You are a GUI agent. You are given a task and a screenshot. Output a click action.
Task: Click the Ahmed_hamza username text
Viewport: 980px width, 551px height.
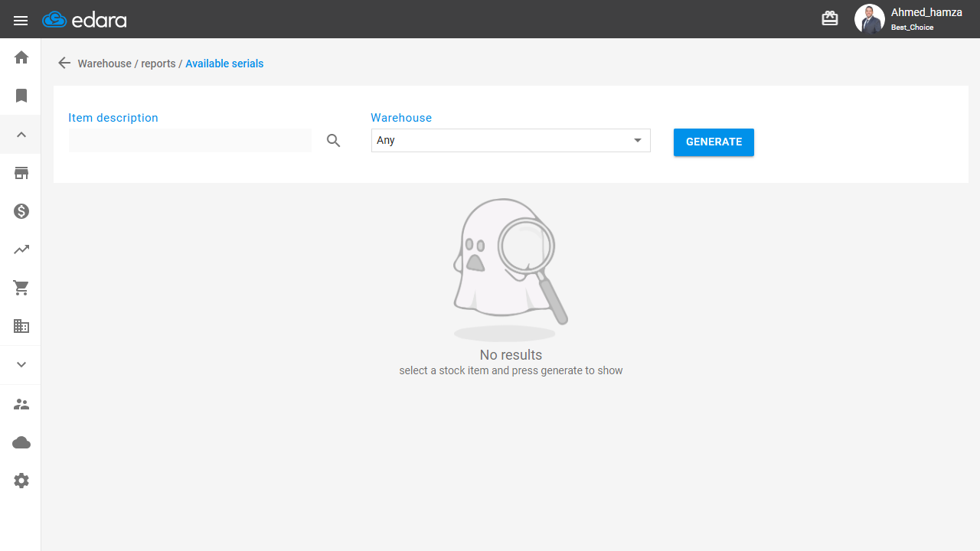[926, 12]
